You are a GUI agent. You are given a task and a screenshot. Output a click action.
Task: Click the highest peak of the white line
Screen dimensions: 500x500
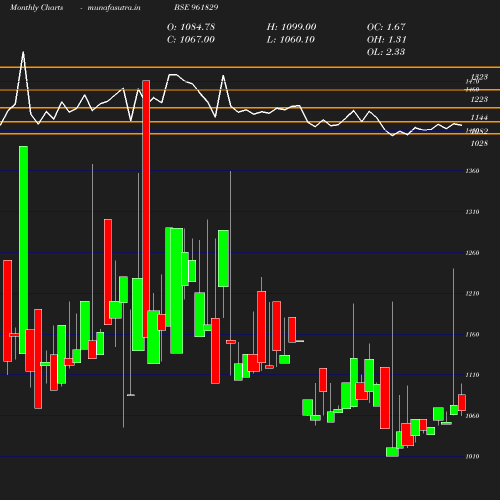click(23, 52)
